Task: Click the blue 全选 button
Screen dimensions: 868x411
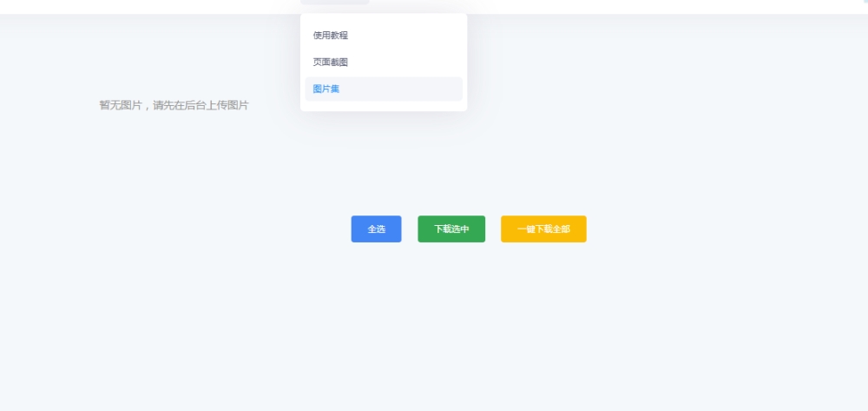Action: (x=376, y=229)
